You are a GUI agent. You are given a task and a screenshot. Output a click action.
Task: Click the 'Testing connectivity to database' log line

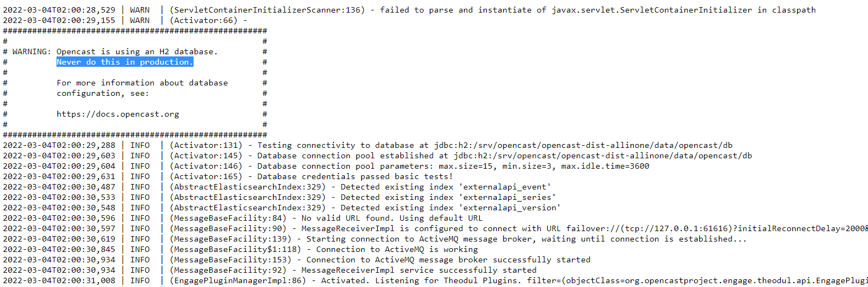coord(368,145)
